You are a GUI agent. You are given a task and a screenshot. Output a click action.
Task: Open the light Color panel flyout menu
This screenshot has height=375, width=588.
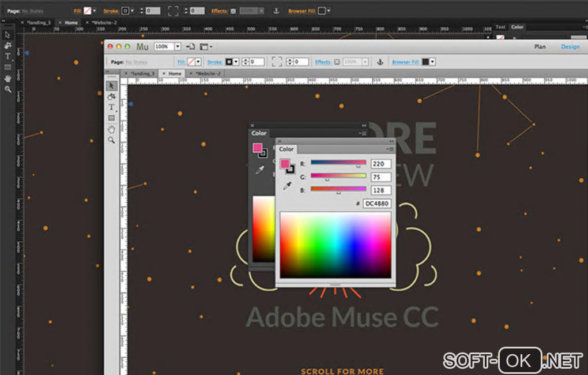click(x=390, y=149)
